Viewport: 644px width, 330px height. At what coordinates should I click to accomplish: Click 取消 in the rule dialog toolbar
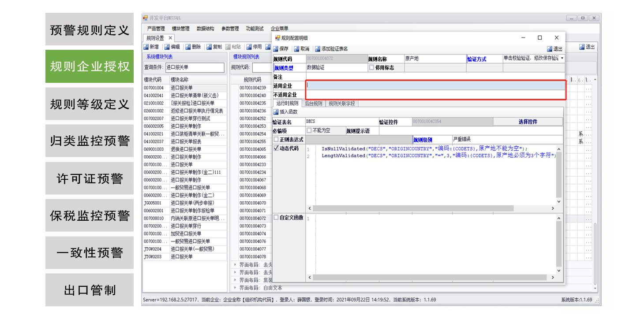click(x=301, y=49)
